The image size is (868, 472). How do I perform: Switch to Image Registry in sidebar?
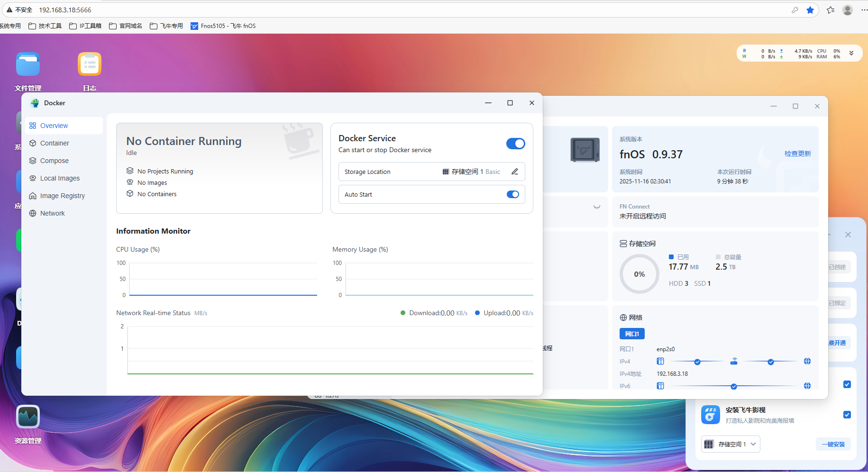[x=62, y=196]
